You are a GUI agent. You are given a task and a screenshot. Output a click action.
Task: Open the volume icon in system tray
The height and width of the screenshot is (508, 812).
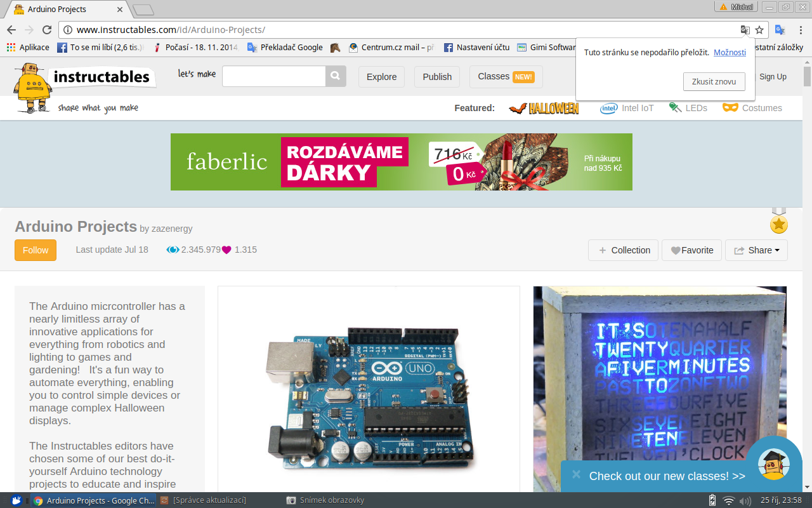[745, 500]
